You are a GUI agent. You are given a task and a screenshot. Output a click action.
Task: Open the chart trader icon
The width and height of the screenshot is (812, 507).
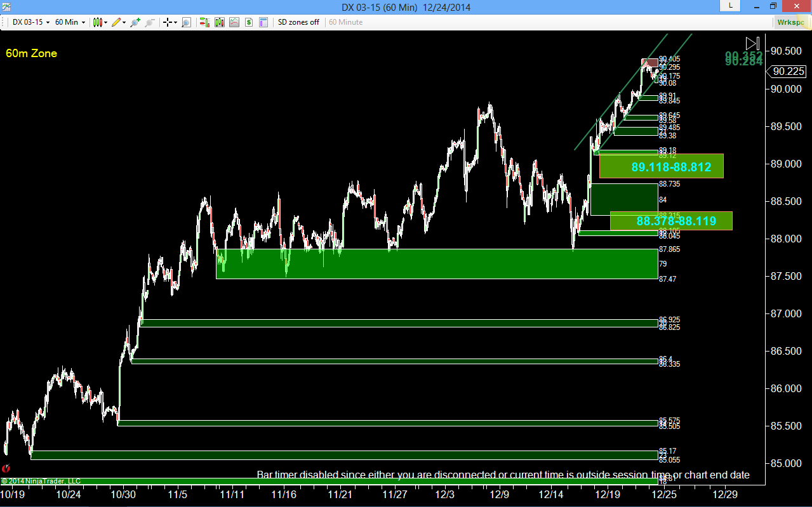[x=204, y=22]
